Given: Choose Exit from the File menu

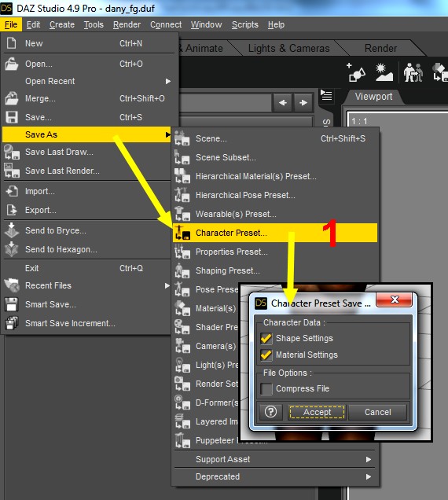Looking at the screenshot, I should pyautogui.click(x=86, y=268).
